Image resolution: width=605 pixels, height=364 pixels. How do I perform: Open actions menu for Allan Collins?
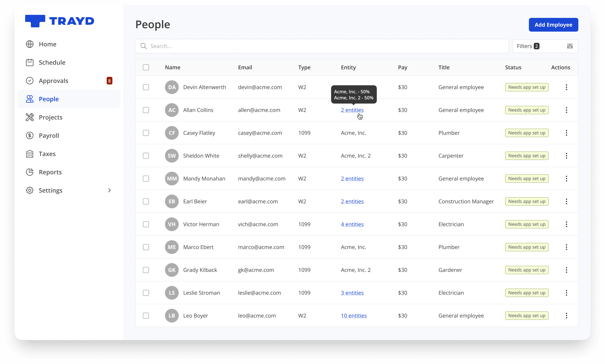[567, 110]
